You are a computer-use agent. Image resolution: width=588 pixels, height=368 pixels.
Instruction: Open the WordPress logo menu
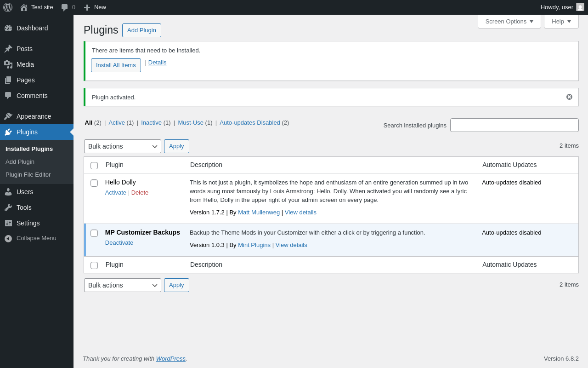[x=8, y=7]
